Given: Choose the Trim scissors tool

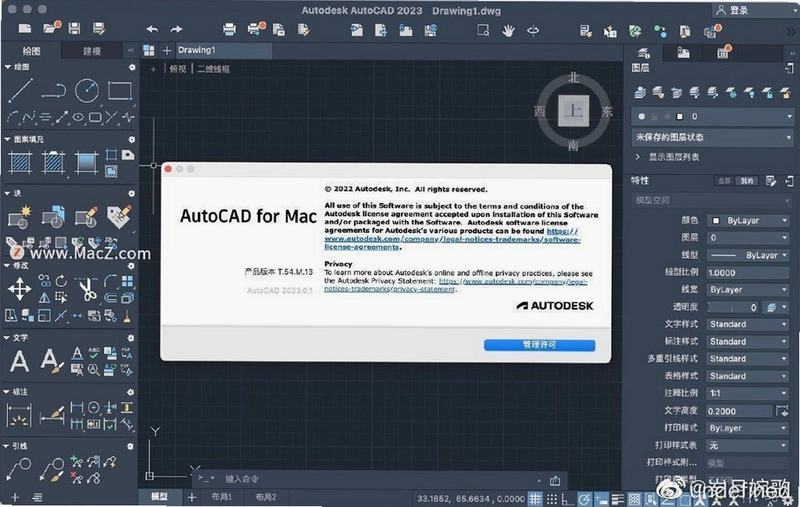Looking at the screenshot, I should click(87, 288).
